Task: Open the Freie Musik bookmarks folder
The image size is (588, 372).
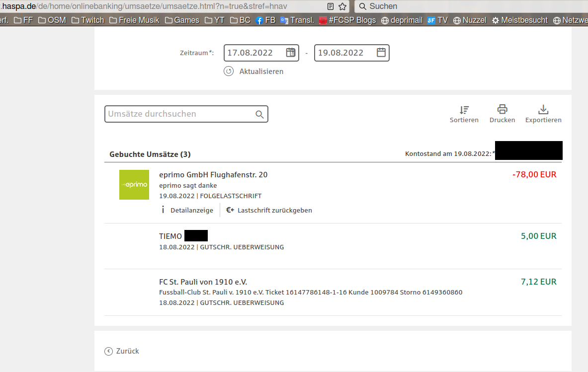Action: [134, 20]
